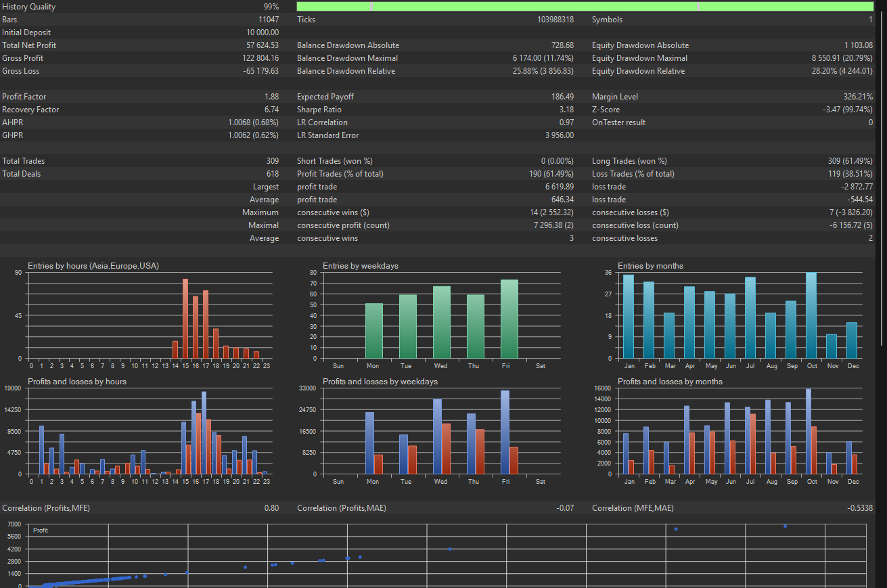
Task: Click Wednesday's blue profit bar in weekdays chart
Action: click(x=437, y=436)
